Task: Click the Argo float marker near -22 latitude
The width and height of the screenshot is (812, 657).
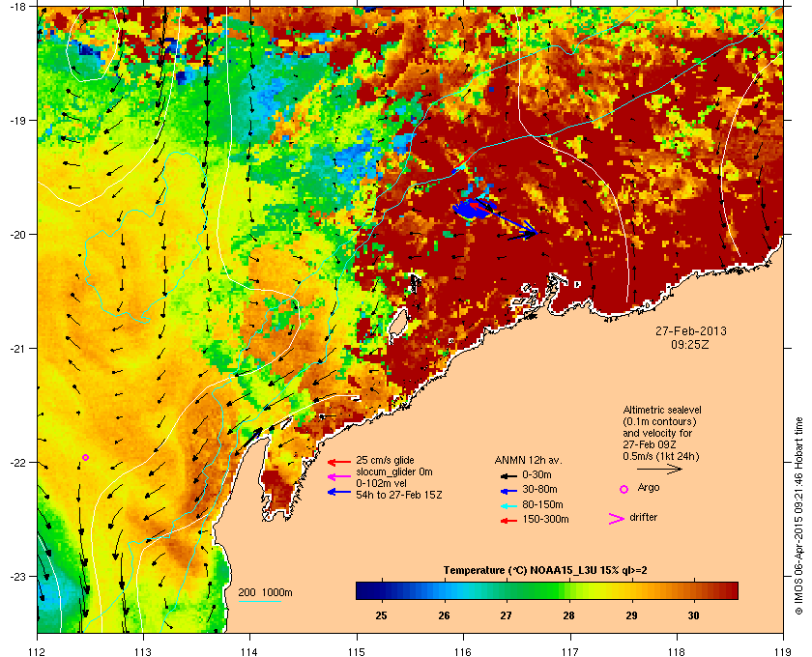Action: point(86,457)
